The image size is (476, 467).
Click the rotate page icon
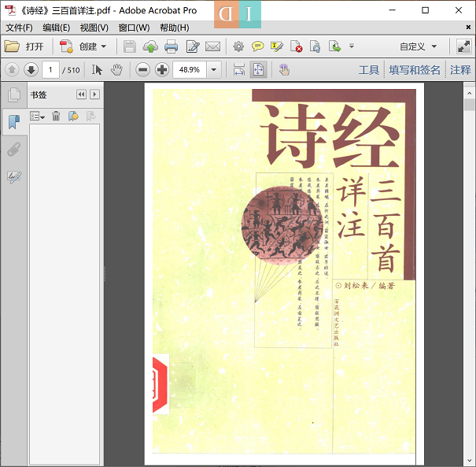click(315, 46)
